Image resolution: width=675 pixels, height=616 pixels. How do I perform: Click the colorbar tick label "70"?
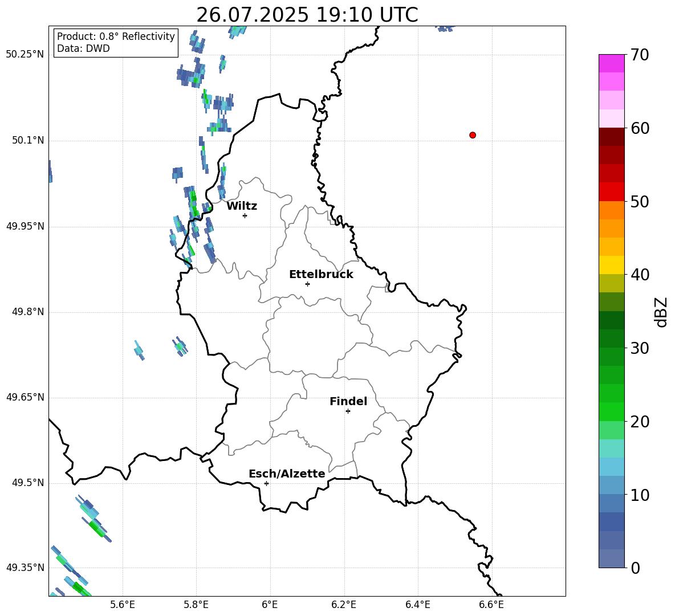pos(640,55)
